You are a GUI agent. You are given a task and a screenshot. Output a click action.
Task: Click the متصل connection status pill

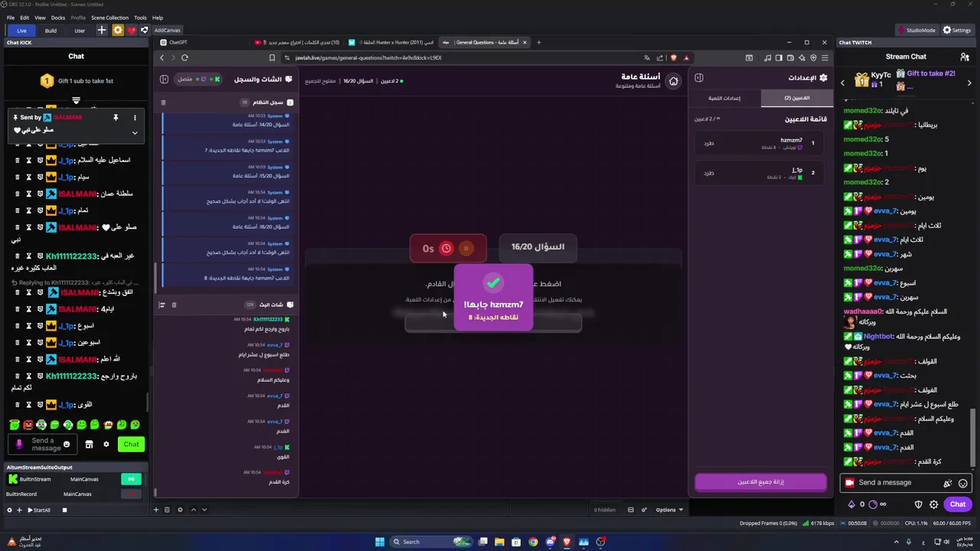click(198, 79)
